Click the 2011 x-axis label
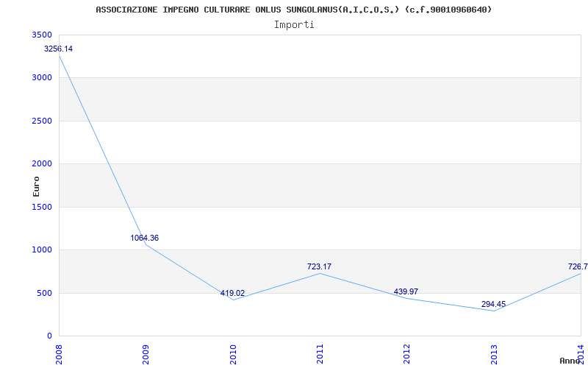This screenshot has width=588, height=368. (320, 354)
